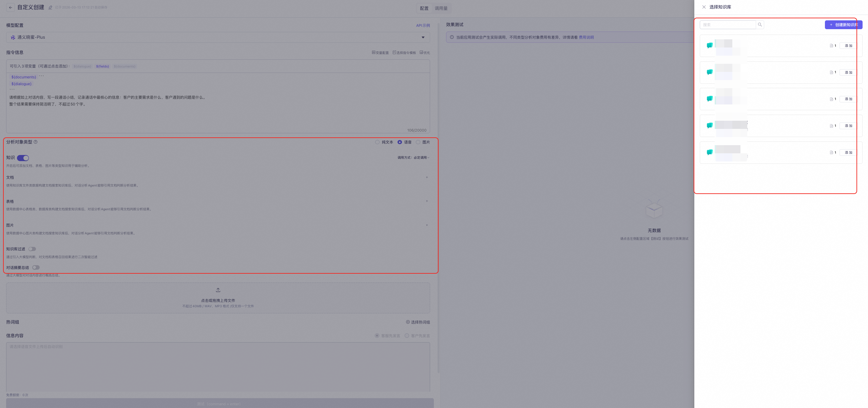
Task: Click the document count icon on the second card
Action: tap(831, 72)
